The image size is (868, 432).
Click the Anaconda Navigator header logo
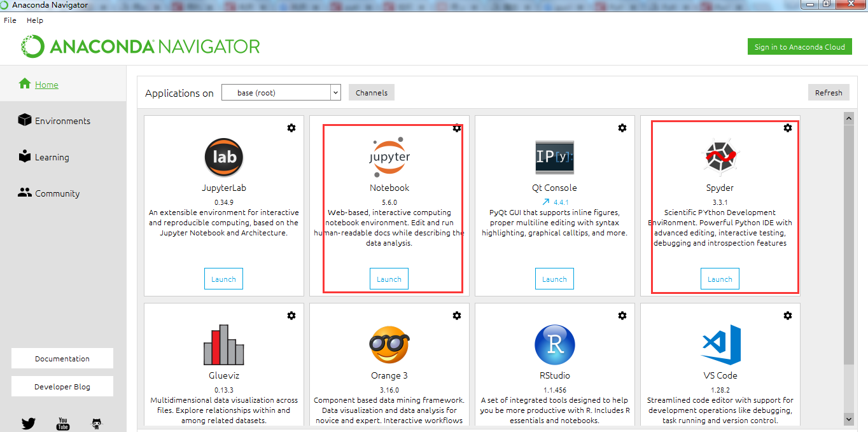(x=140, y=46)
